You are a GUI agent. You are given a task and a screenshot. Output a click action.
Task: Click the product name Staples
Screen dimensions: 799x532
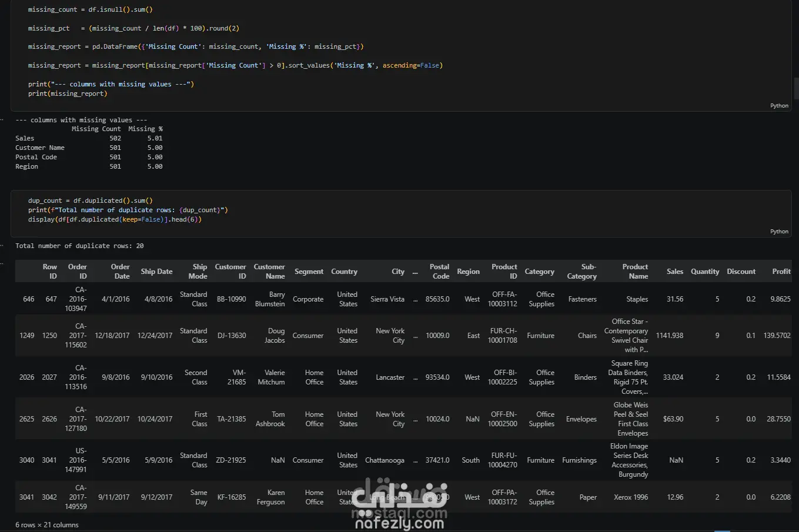637,299
